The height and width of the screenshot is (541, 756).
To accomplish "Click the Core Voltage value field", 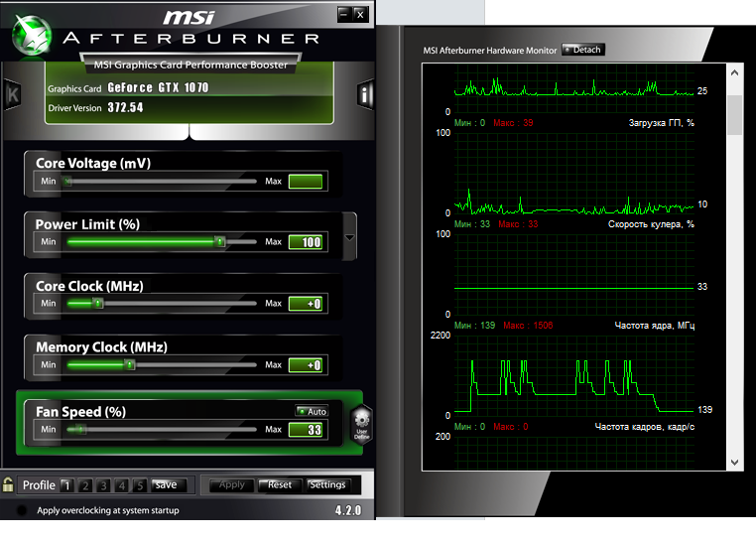I will pos(306,182).
